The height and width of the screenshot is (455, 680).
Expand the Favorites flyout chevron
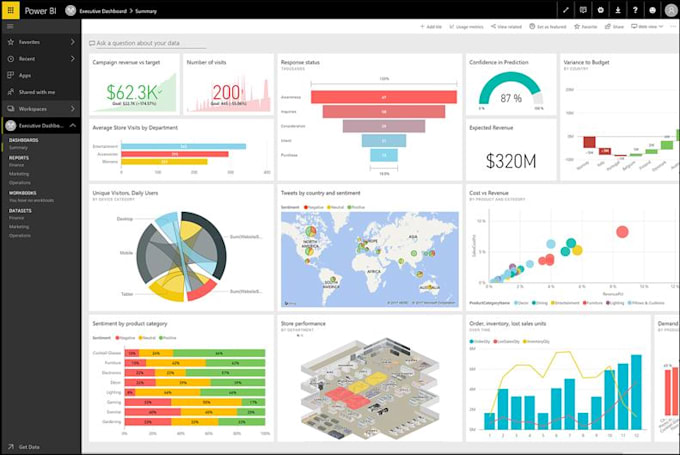pyautogui.click(x=72, y=42)
